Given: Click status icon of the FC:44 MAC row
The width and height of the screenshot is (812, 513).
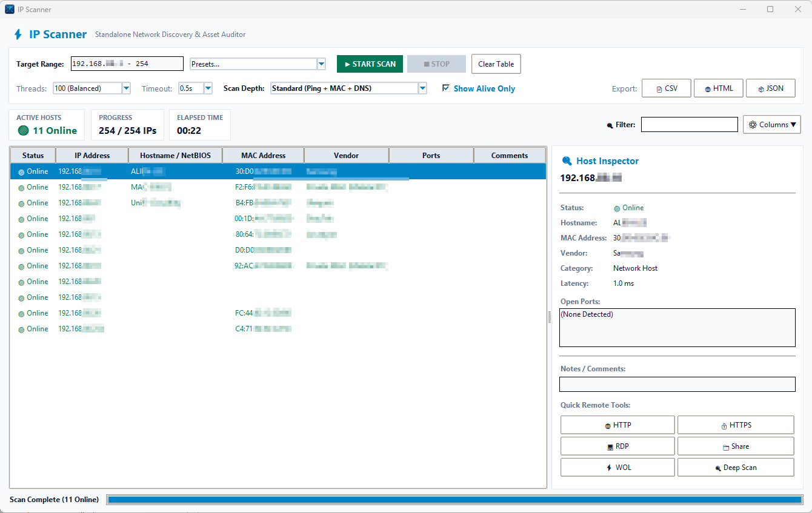Looking at the screenshot, I should (21, 314).
